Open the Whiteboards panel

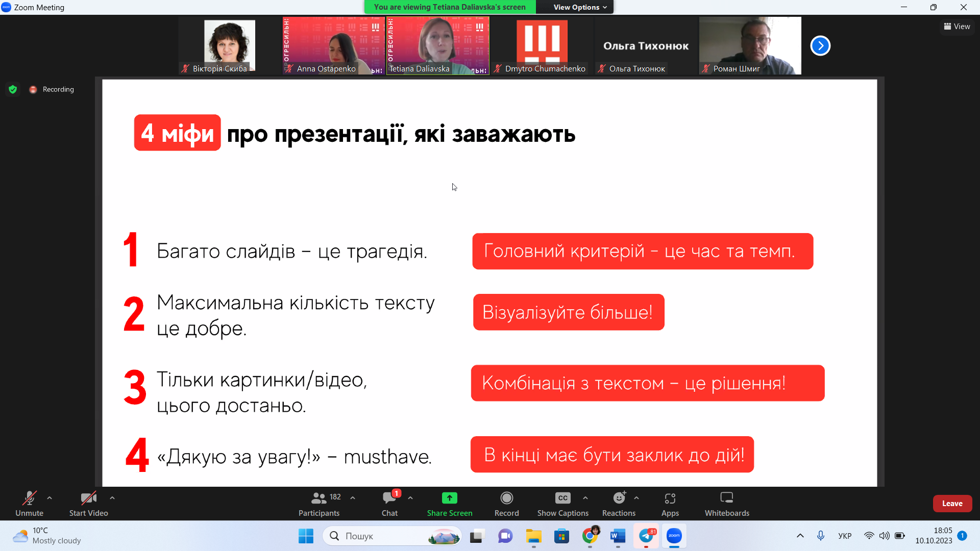[726, 503]
